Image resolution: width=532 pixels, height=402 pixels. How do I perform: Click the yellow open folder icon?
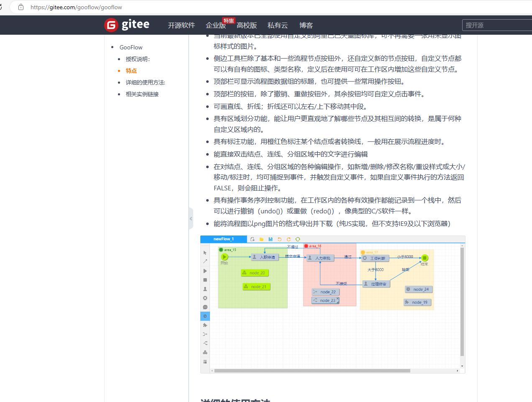coord(261,239)
